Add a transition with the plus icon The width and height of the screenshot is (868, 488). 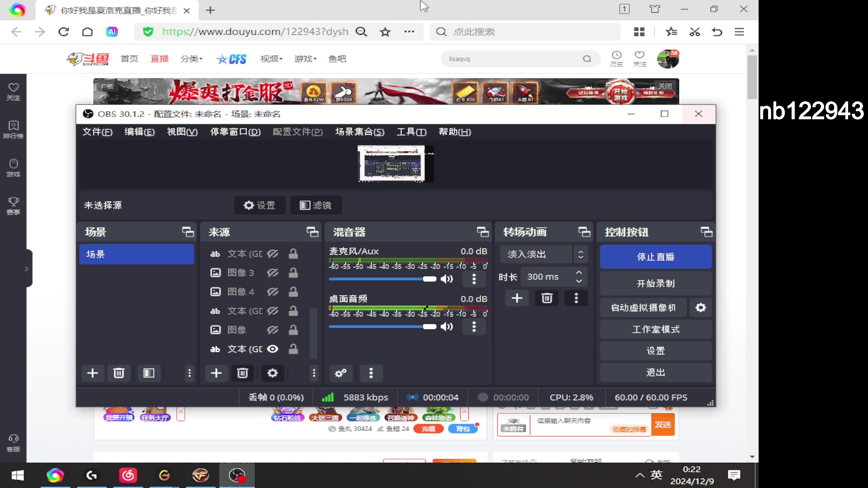[x=517, y=298]
